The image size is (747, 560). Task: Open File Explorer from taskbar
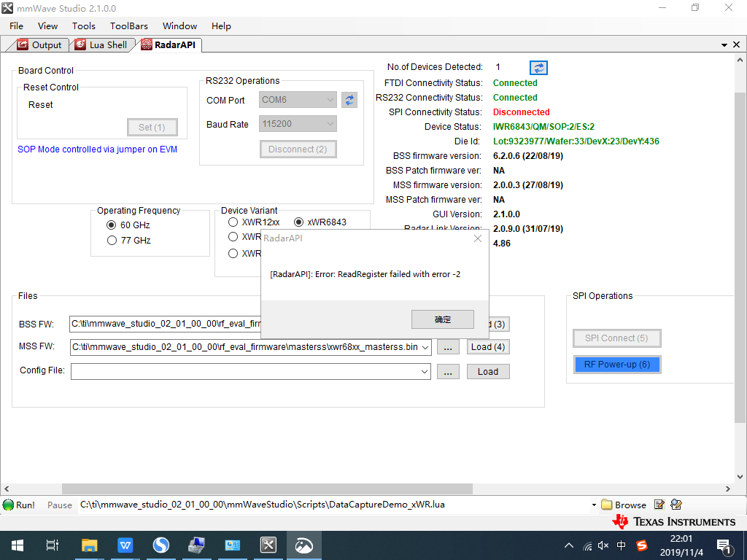pos(89,545)
